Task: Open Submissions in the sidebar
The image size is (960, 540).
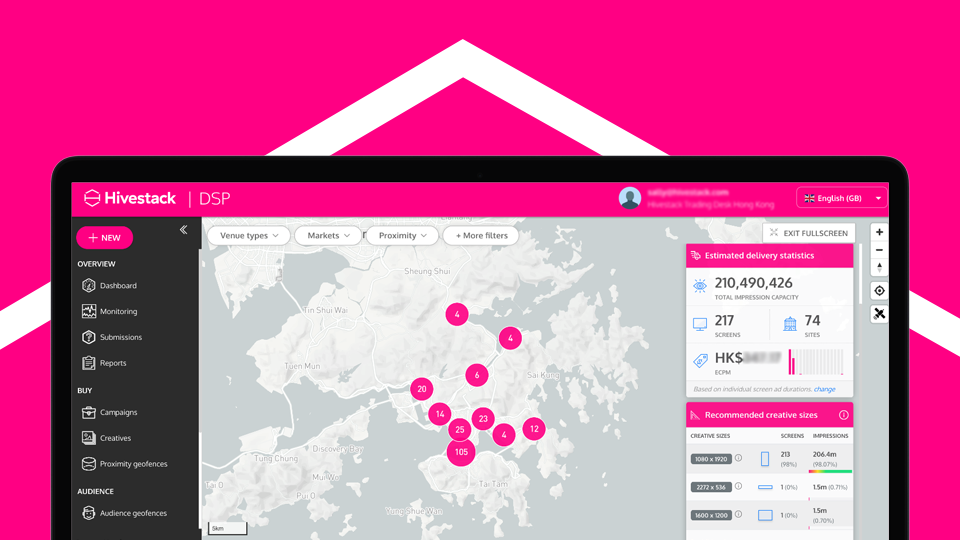Action: (121, 337)
